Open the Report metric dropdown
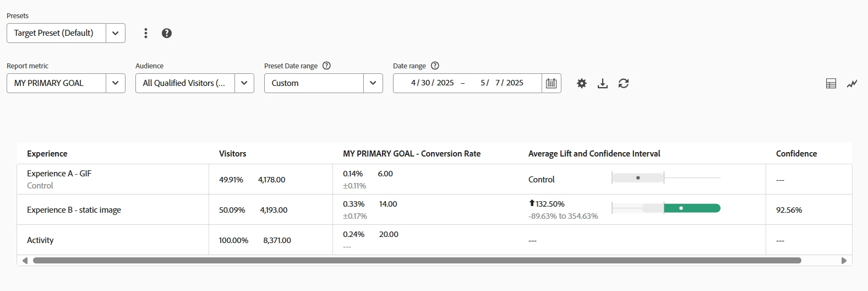The width and height of the screenshot is (868, 291). tap(115, 83)
